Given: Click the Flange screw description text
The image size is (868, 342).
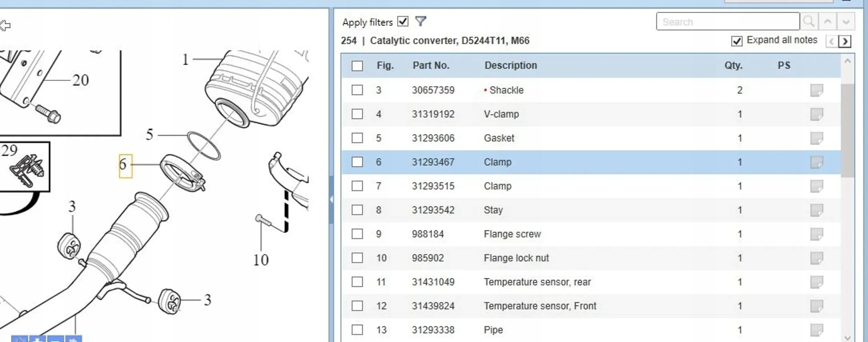Looking at the screenshot, I should pyautogui.click(x=512, y=234).
